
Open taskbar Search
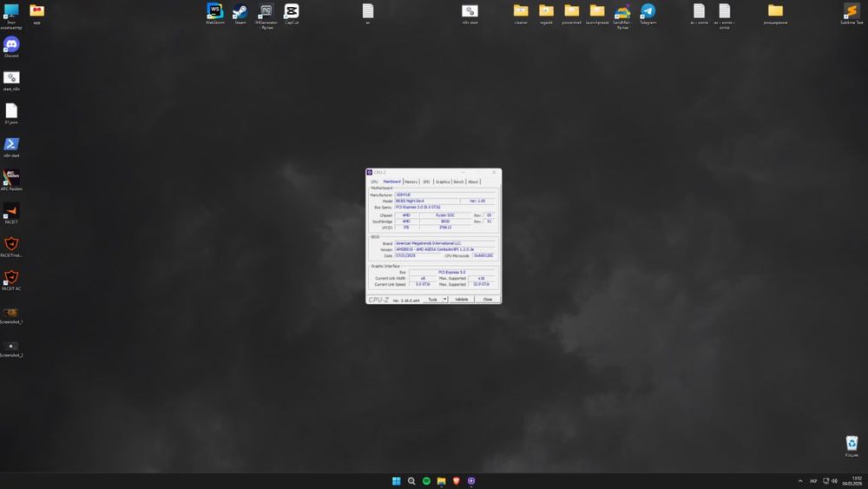[x=411, y=480]
